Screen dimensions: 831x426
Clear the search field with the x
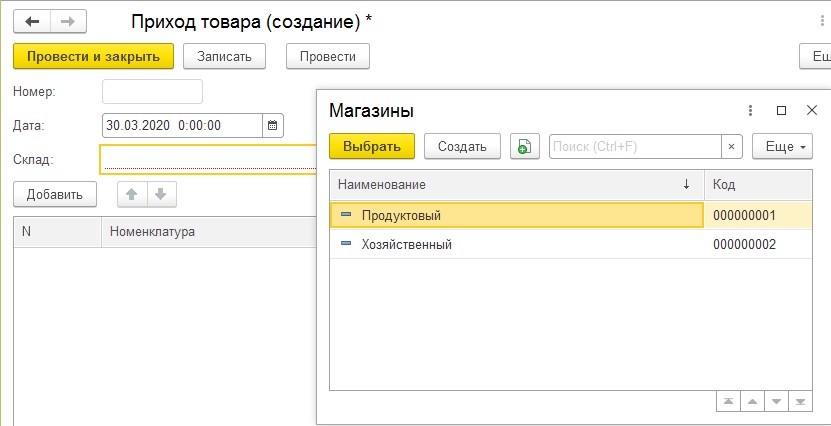732,146
